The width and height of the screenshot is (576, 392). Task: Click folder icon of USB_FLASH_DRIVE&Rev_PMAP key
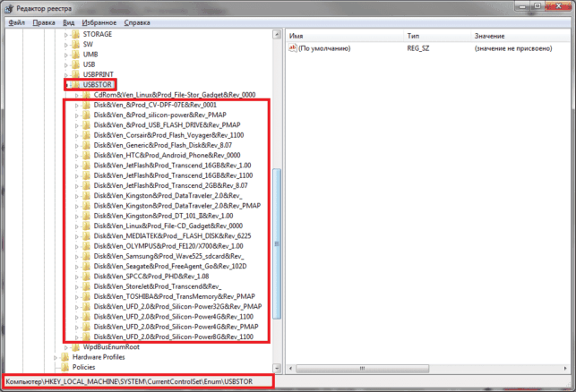(x=86, y=125)
